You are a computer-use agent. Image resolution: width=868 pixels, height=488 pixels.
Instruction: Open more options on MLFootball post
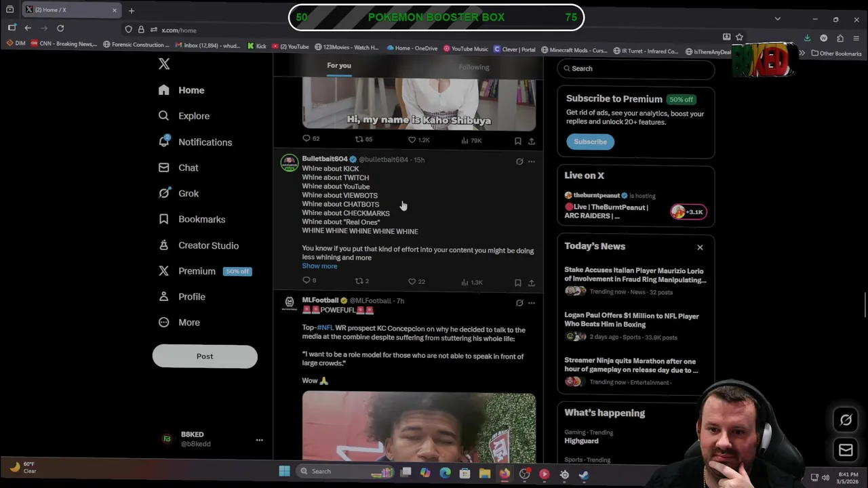(531, 303)
